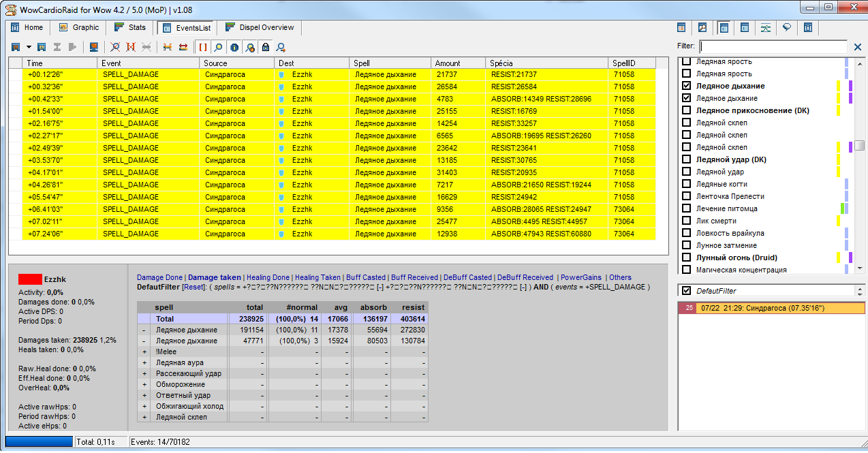868x453 pixels.
Task: Switch to the Graphic tab
Action: [80, 28]
